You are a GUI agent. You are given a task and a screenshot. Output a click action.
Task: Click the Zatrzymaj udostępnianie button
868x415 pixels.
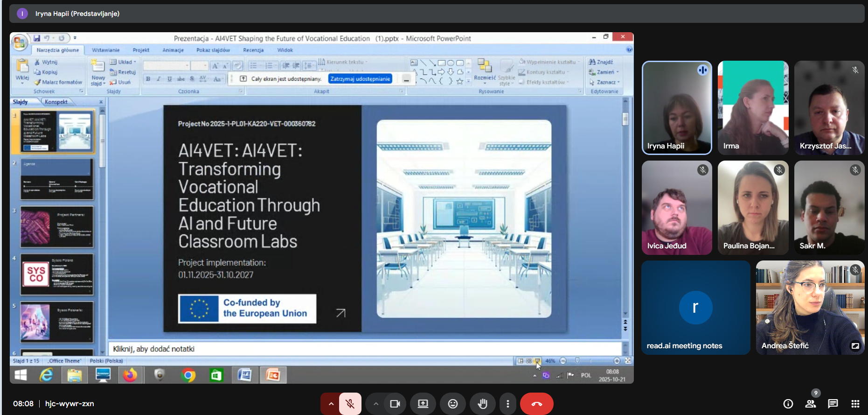(x=360, y=79)
